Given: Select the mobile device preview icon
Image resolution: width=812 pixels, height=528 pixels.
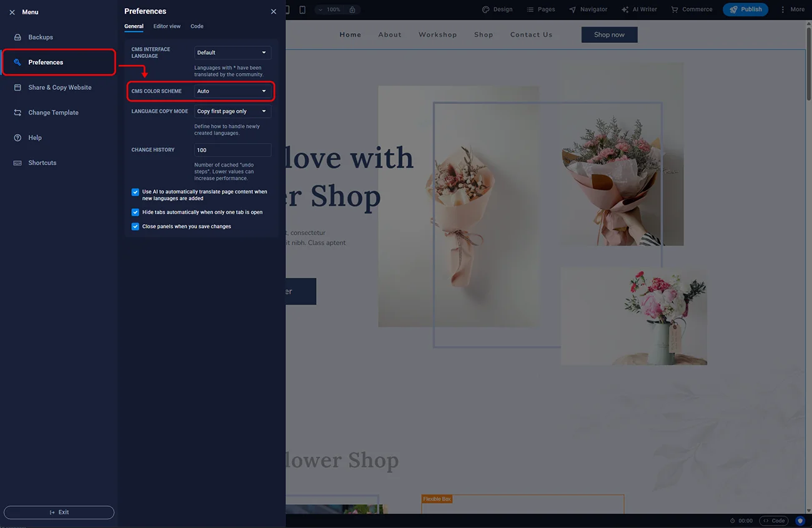Looking at the screenshot, I should point(302,9).
